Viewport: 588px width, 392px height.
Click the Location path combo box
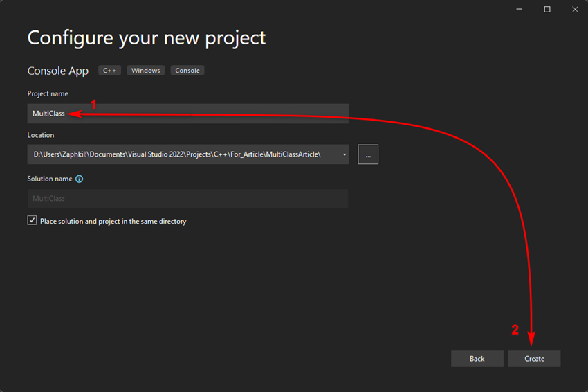coord(180,154)
